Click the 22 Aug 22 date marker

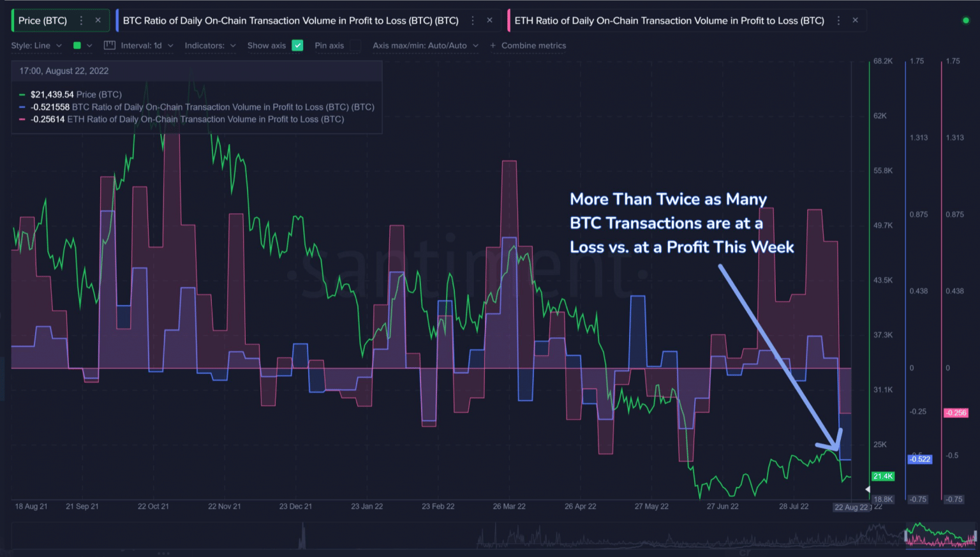(851, 507)
